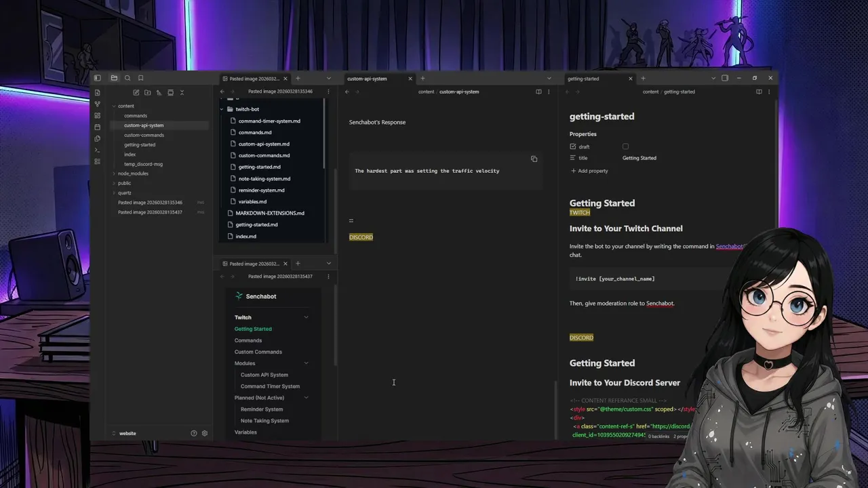
Task: Toggle the left sidebar icon
Action: click(97, 78)
